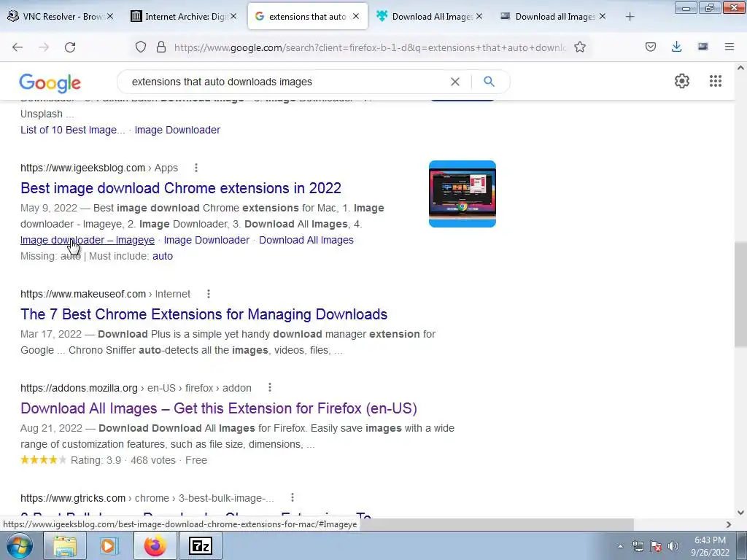Open Best image download Chrome extensions result

(x=181, y=188)
